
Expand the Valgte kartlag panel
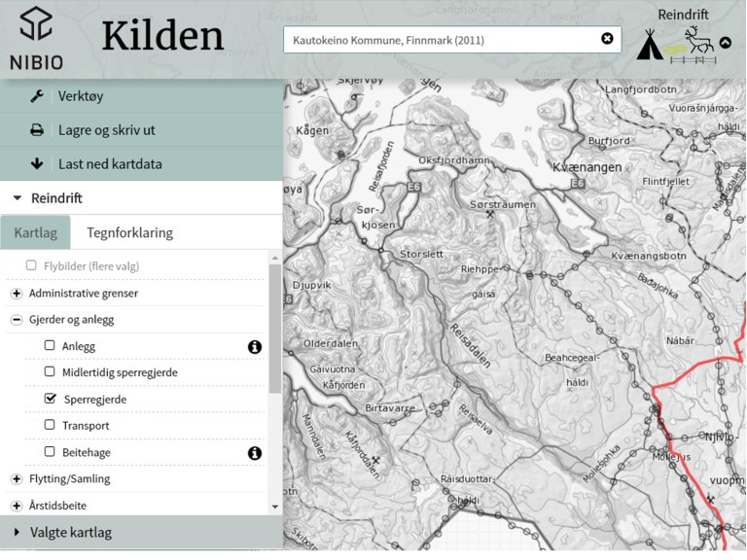pyautogui.click(x=18, y=533)
